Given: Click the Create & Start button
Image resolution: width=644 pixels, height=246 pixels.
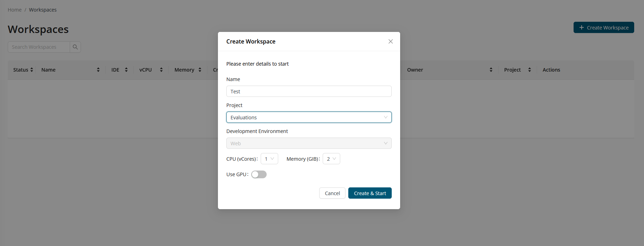Looking at the screenshot, I should pos(370,193).
